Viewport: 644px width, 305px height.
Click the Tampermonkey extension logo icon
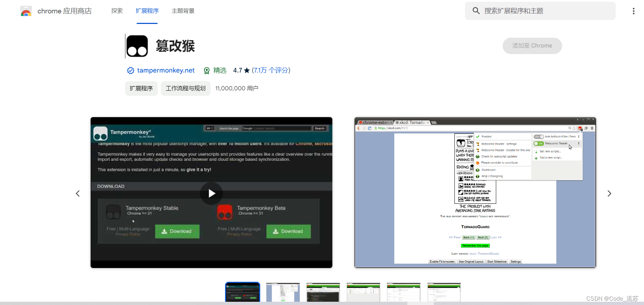[137, 46]
